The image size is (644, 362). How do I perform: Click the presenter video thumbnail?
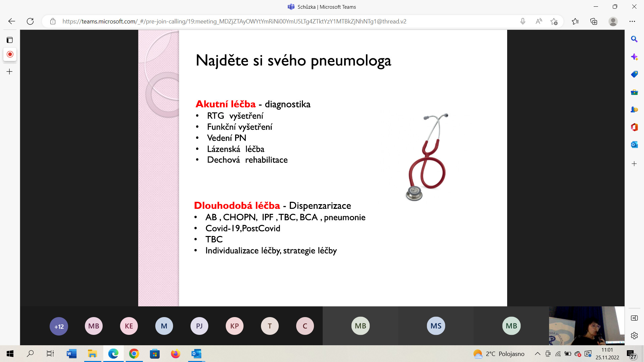[587, 326]
